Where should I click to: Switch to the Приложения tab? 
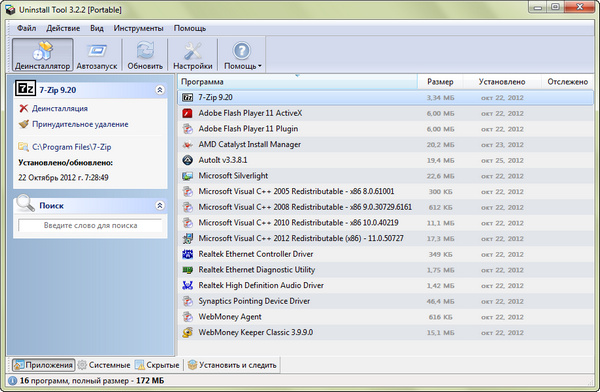[43, 365]
